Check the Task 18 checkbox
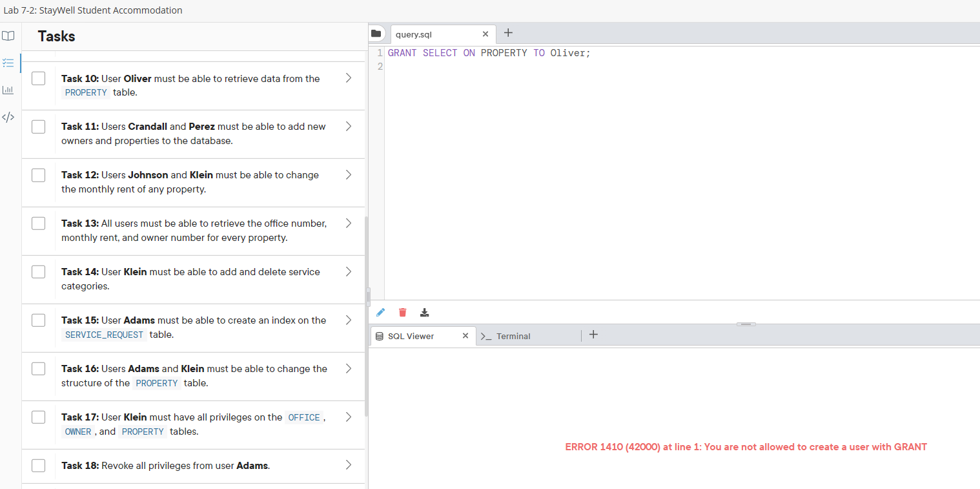This screenshot has width=980, height=489. [39, 466]
